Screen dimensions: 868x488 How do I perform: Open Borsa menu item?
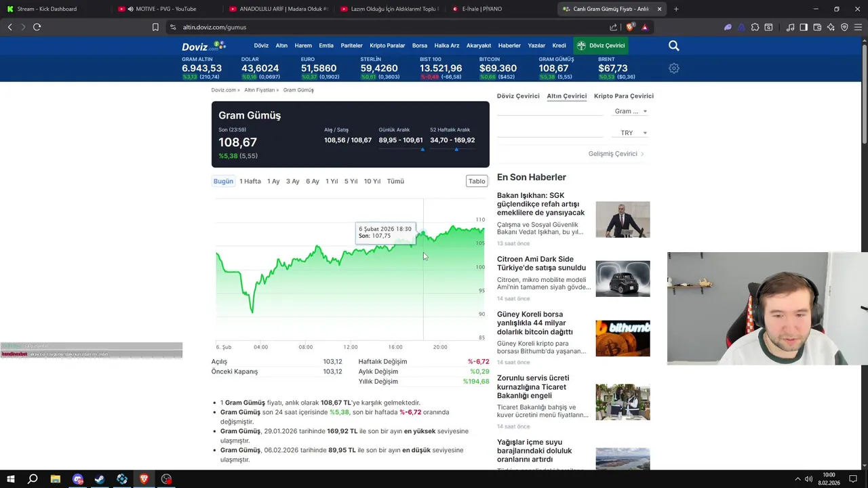click(x=420, y=45)
